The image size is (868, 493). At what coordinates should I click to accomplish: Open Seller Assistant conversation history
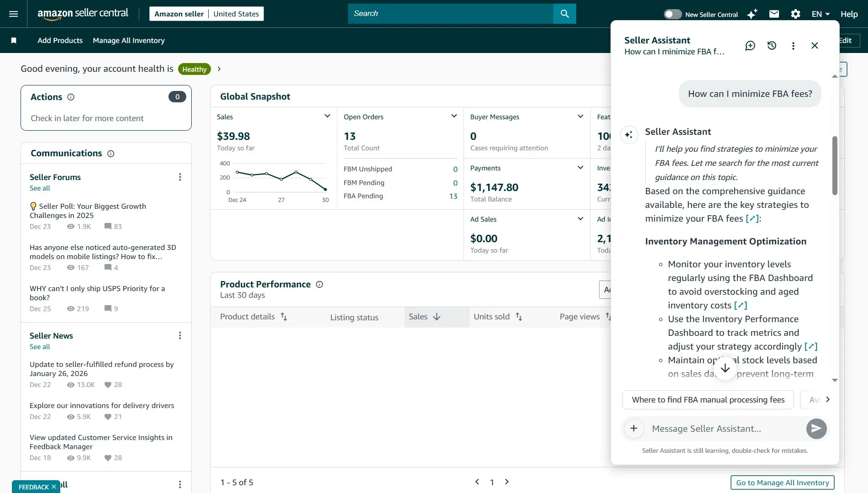point(772,46)
